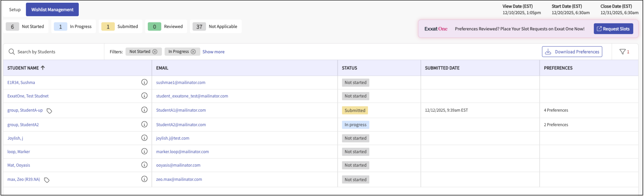
Task: Click Download Preferences button
Action: pyautogui.click(x=572, y=52)
